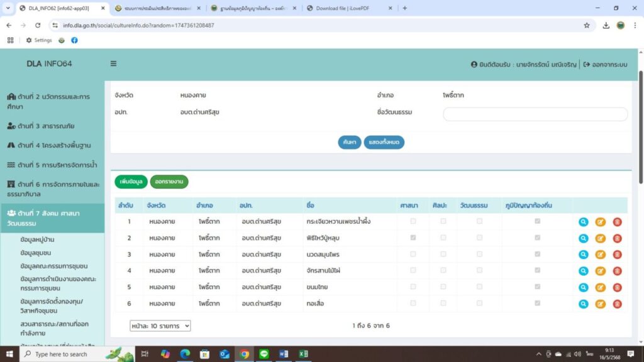This screenshot has height=362, width=644.
Task: Click the orange edit icon for พิธีไหว้ปู่หลุบ
Action: click(x=600, y=238)
